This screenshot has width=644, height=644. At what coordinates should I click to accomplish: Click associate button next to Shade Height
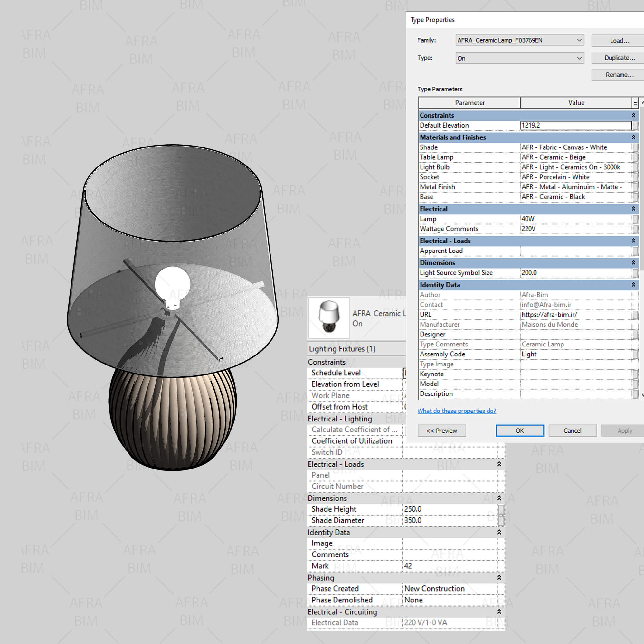coord(501,509)
